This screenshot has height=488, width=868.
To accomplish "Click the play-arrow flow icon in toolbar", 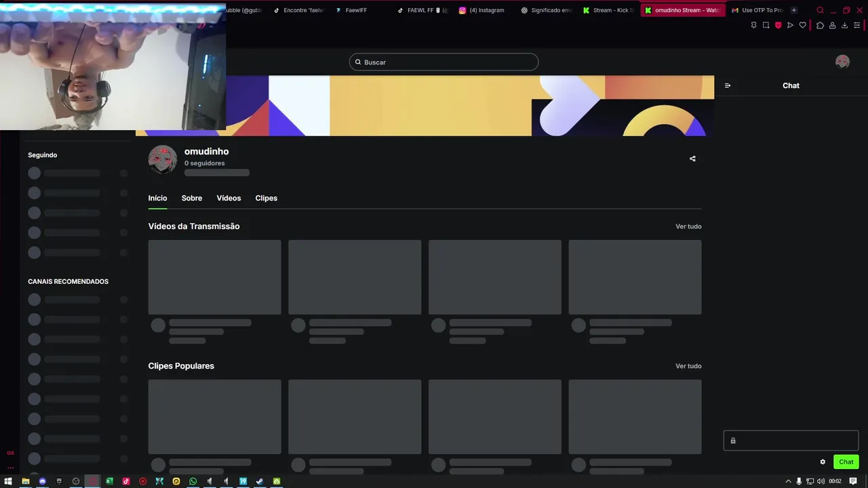I will tap(790, 25).
